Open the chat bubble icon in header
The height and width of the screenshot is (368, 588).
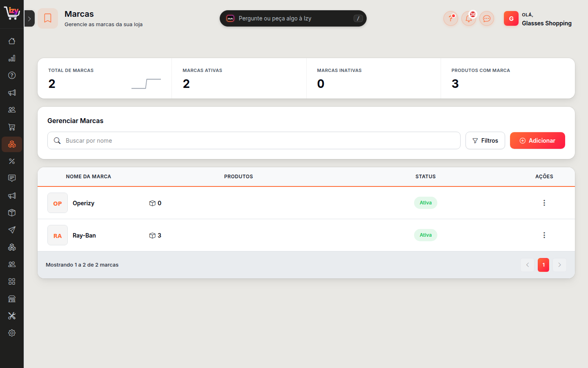[487, 18]
